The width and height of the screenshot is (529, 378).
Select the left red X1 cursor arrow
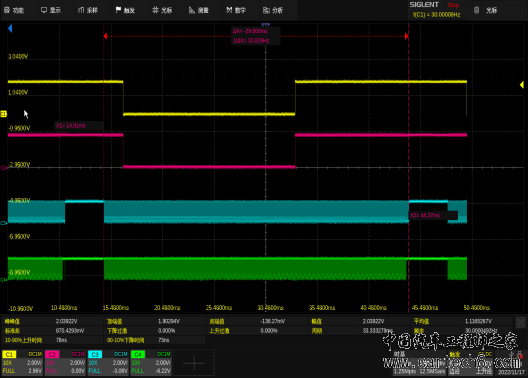(105, 36)
